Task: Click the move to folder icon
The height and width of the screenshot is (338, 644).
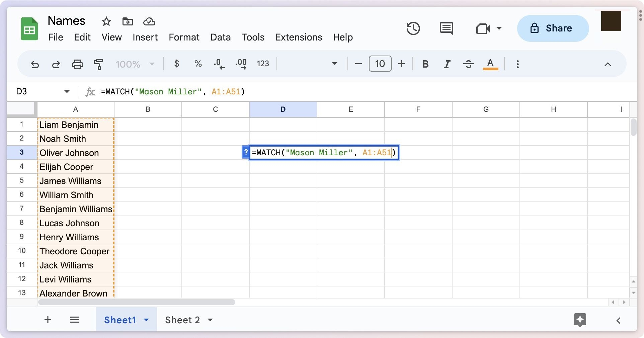Action: point(128,21)
